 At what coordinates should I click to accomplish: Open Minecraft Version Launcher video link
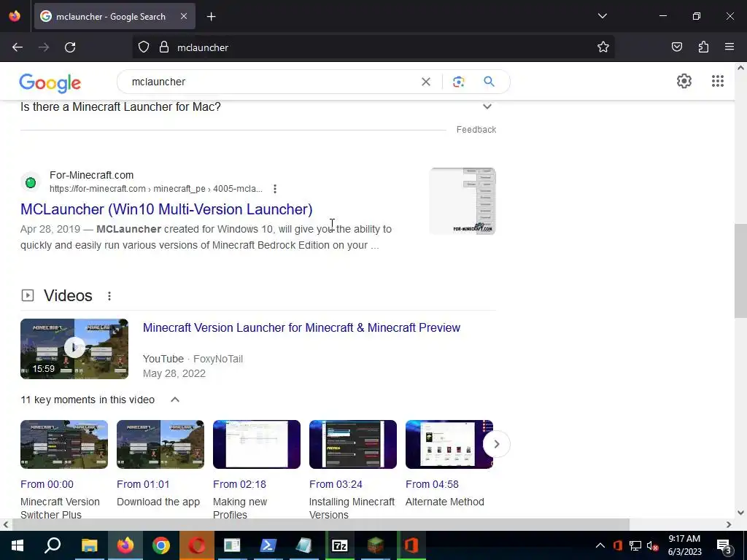tap(301, 327)
